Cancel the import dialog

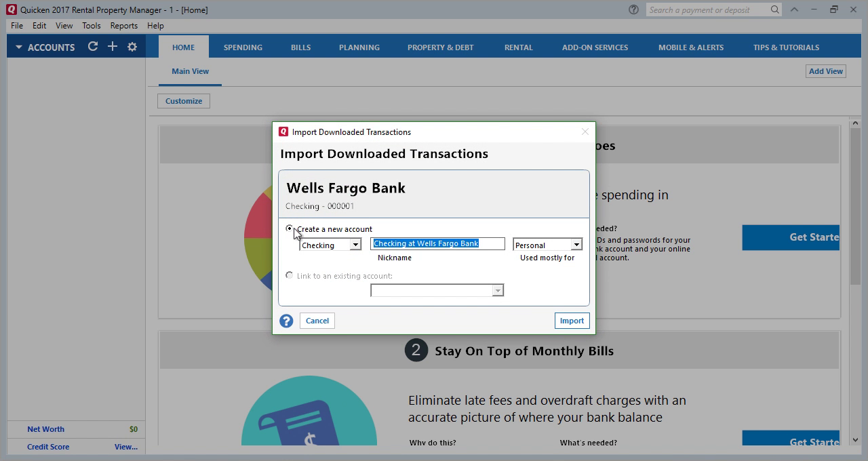pyautogui.click(x=317, y=321)
